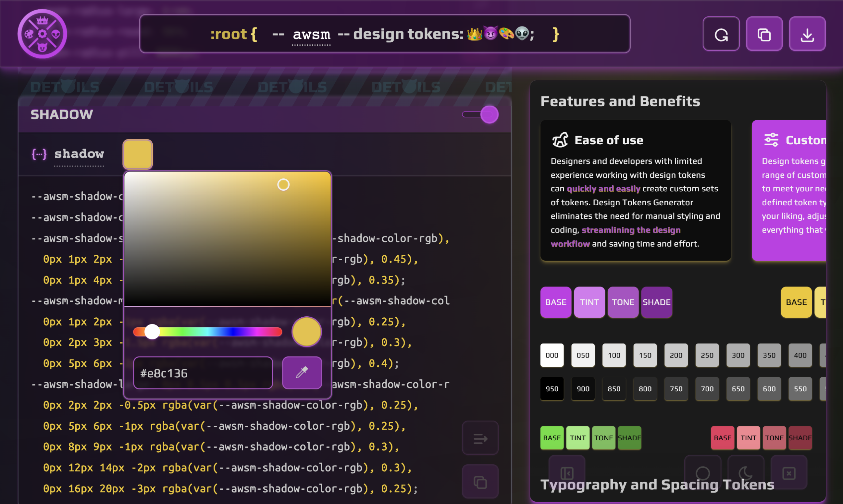
Task: Click the 250 gray swatch
Action: pyautogui.click(x=707, y=355)
